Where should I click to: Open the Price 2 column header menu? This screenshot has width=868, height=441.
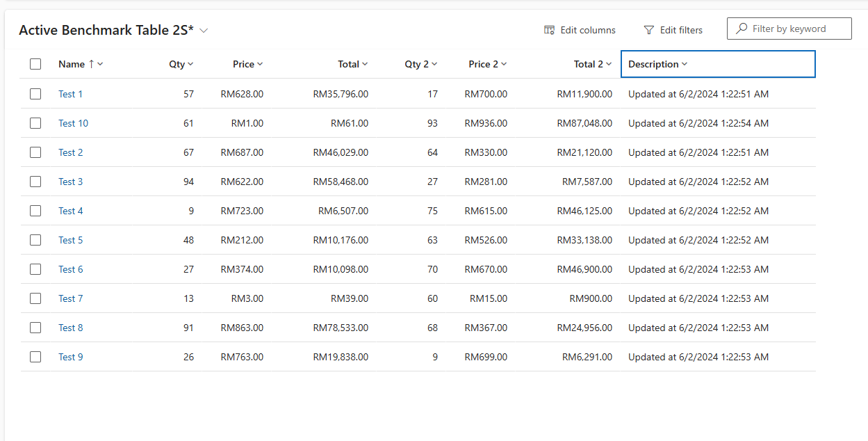coord(488,64)
